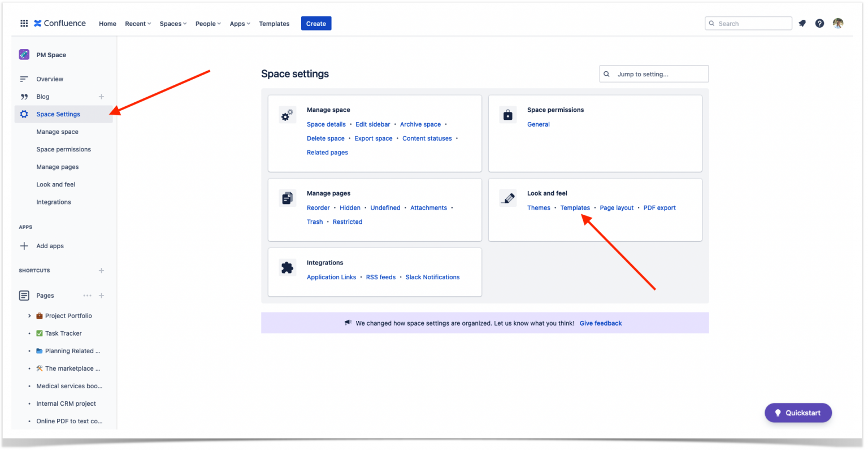The width and height of the screenshot is (868, 451).
Task: Open the Atlassian app switcher grid icon
Action: pos(24,23)
